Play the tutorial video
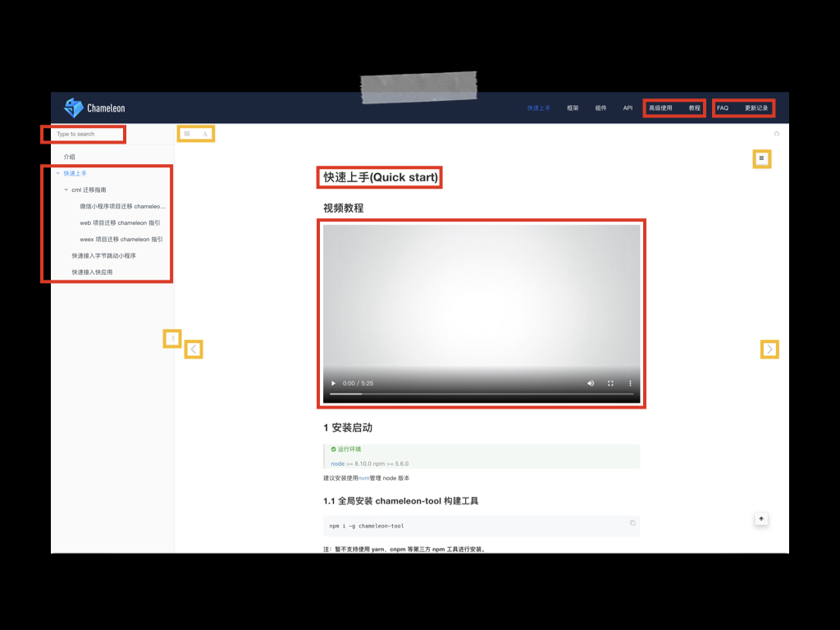The width and height of the screenshot is (840, 630). pyautogui.click(x=333, y=384)
